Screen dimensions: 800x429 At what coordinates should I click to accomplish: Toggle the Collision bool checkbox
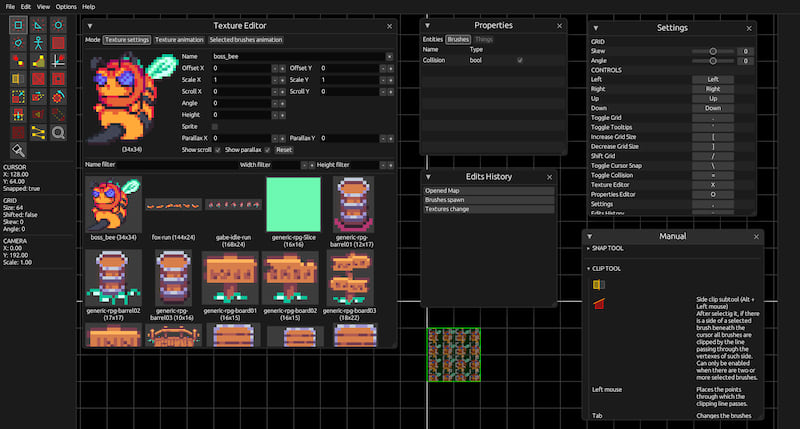click(x=519, y=61)
